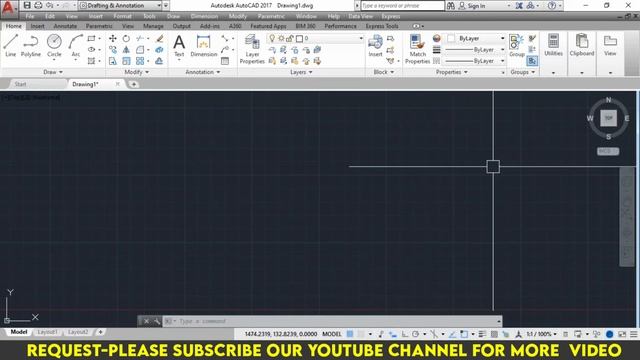
Task: Click the top face of the ViewCube
Action: tap(608, 118)
